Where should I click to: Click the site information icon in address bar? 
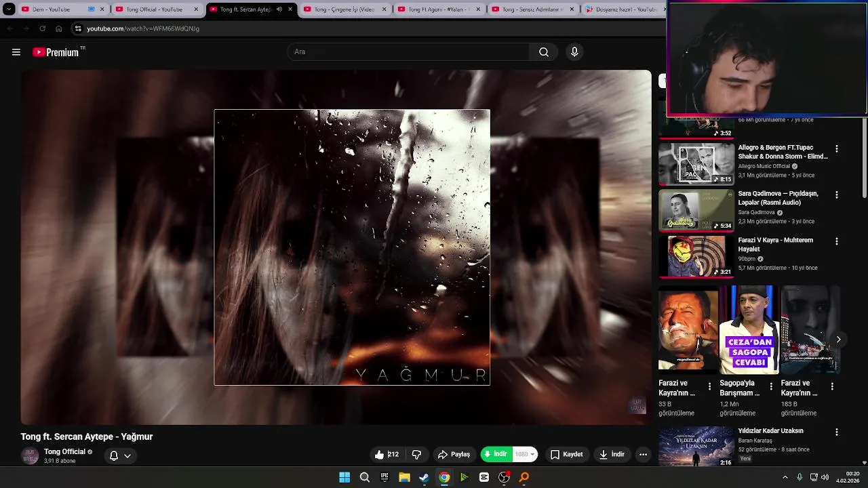point(78,28)
